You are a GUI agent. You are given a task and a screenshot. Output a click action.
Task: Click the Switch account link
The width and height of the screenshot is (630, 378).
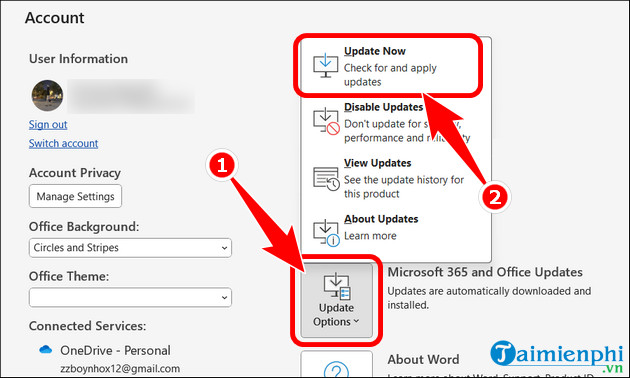tap(63, 143)
